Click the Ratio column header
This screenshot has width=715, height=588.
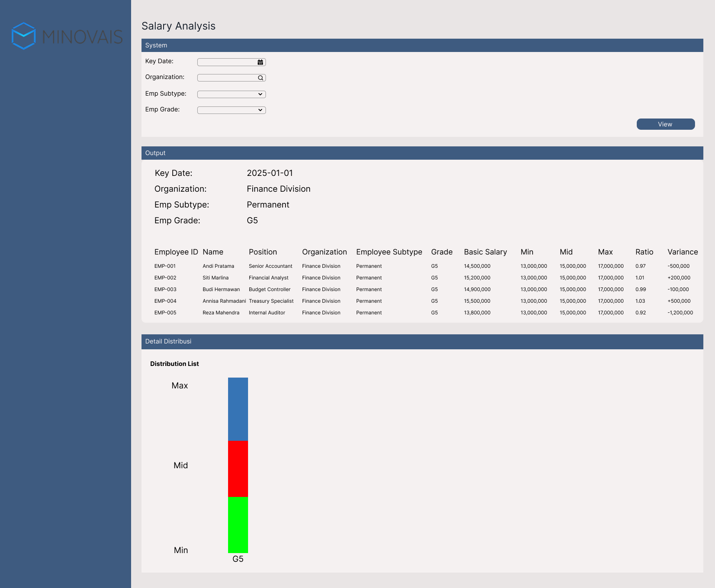[644, 252]
